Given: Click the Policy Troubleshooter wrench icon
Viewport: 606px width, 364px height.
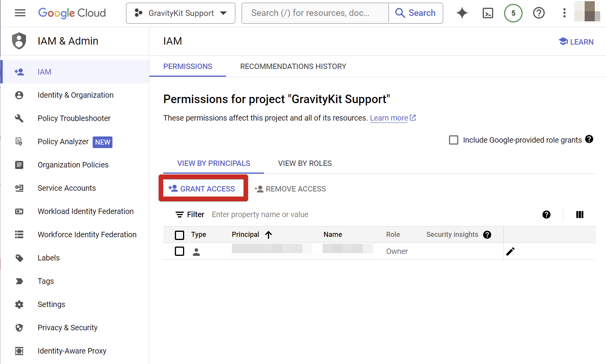Looking at the screenshot, I should (x=19, y=118).
